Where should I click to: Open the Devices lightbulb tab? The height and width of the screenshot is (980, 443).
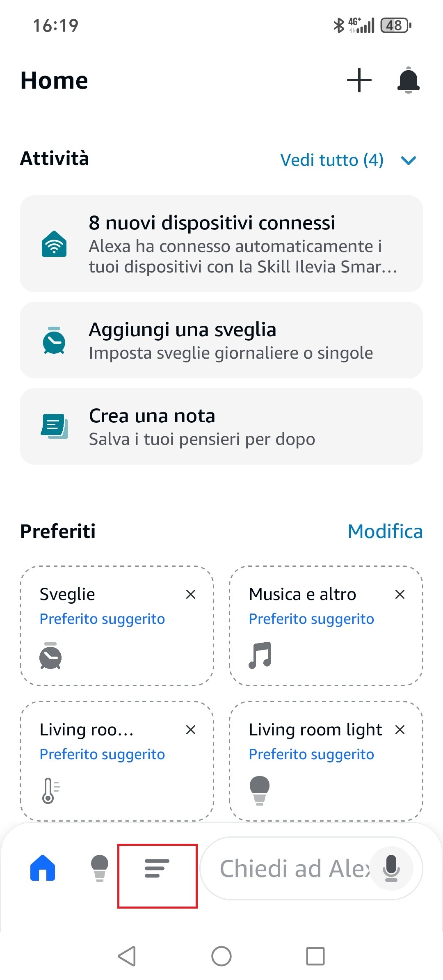(99, 868)
